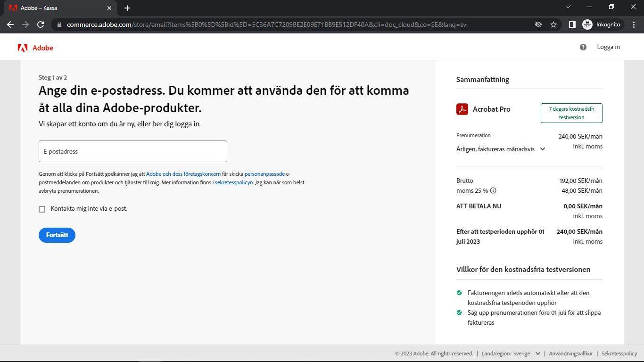Expand the Årligen, faktureras månadsvis dropdown
644x362 pixels.
point(501,149)
